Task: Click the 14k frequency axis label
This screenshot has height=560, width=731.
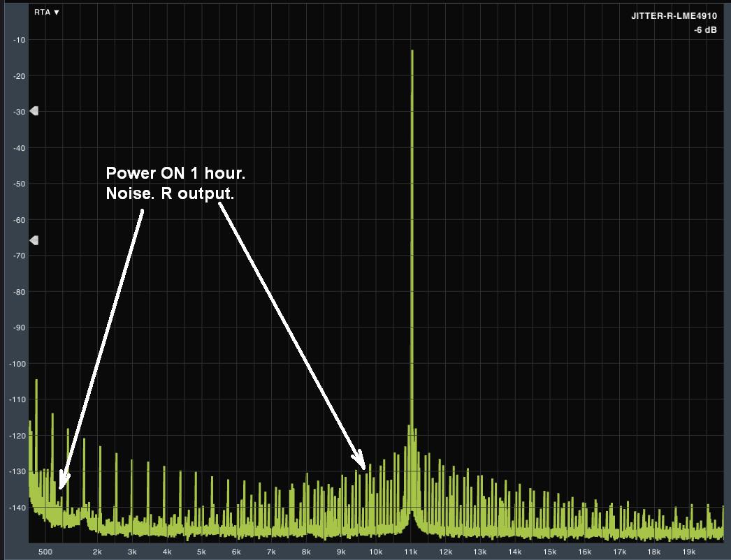Action: coord(515,552)
